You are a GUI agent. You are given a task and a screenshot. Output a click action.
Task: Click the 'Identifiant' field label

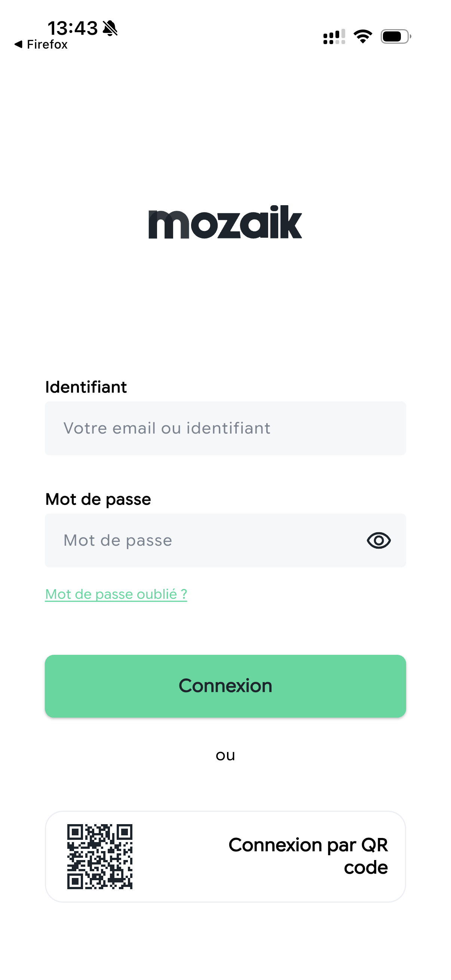click(86, 387)
